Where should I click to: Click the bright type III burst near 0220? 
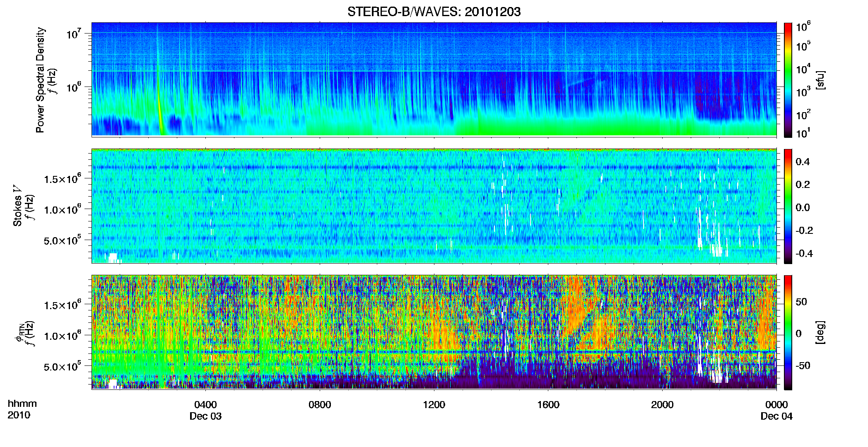[x=159, y=91]
